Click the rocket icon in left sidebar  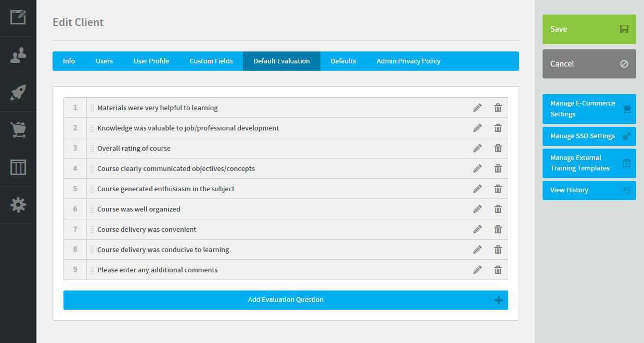point(18,93)
